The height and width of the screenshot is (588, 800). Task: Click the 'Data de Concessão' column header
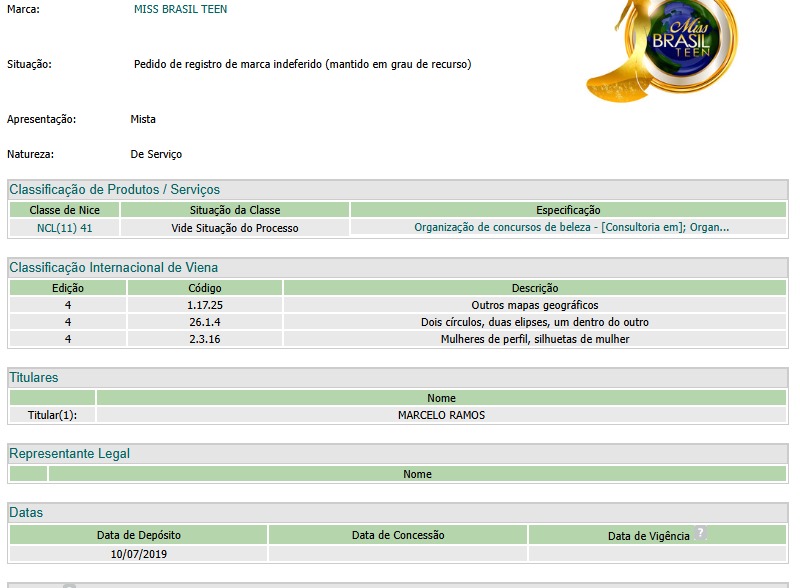coord(398,535)
